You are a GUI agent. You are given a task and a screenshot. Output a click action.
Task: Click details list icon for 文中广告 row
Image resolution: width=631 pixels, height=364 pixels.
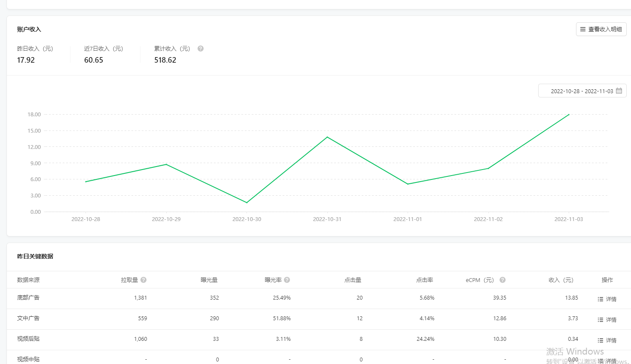coord(601,320)
